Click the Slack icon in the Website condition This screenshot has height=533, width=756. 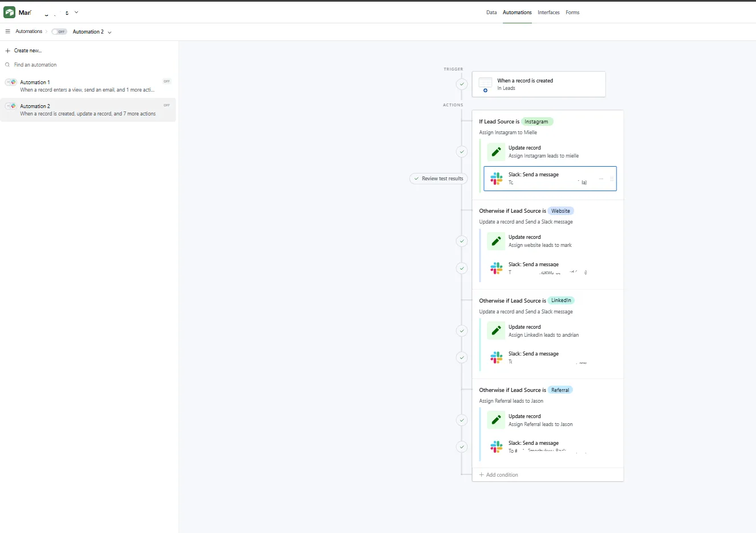[x=496, y=268]
